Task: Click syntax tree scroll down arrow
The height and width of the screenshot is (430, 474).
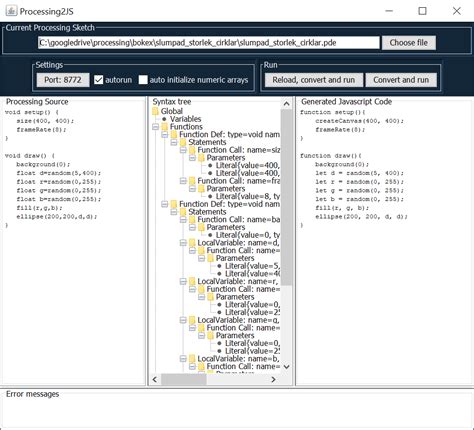Action: pos(286,367)
